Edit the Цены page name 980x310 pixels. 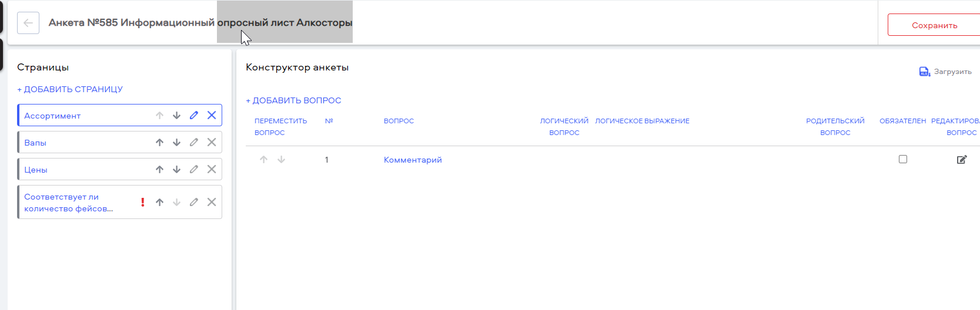pos(194,170)
